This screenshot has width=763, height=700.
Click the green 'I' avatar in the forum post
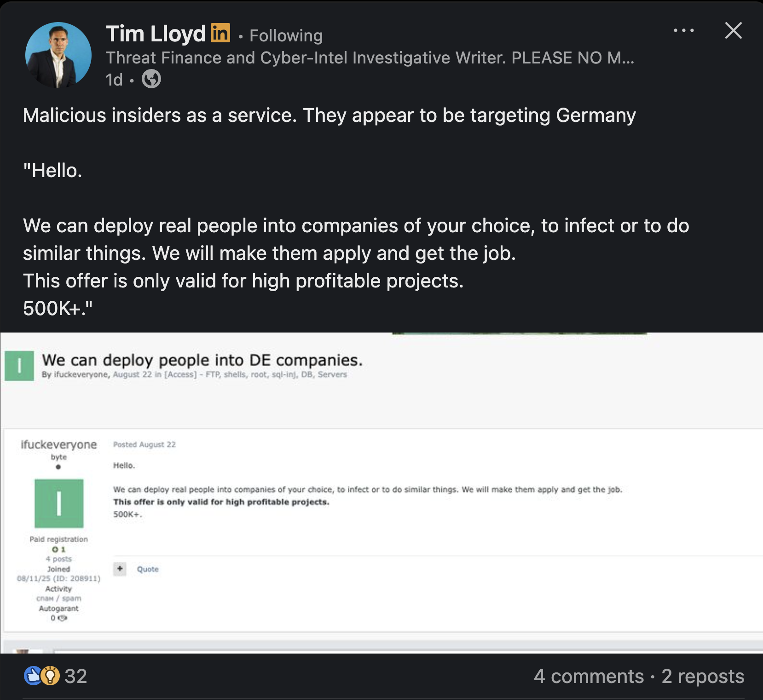tap(58, 504)
